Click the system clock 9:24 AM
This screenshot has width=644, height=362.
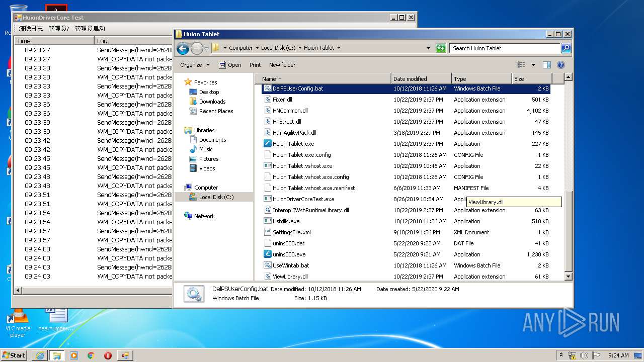click(618, 355)
